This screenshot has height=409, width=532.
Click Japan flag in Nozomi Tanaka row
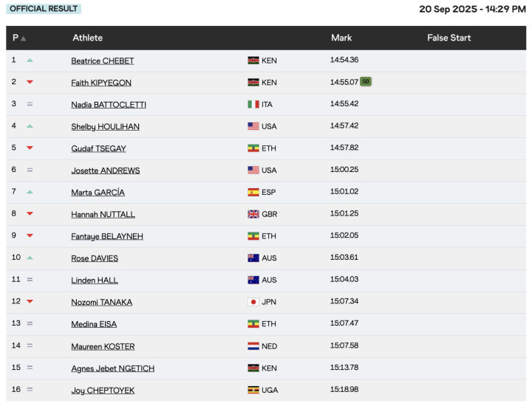(x=253, y=302)
